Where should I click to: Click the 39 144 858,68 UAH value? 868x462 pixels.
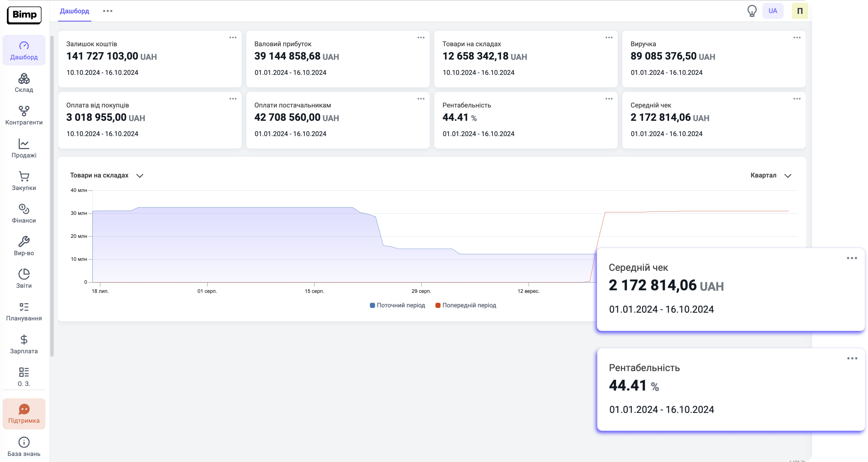point(297,56)
